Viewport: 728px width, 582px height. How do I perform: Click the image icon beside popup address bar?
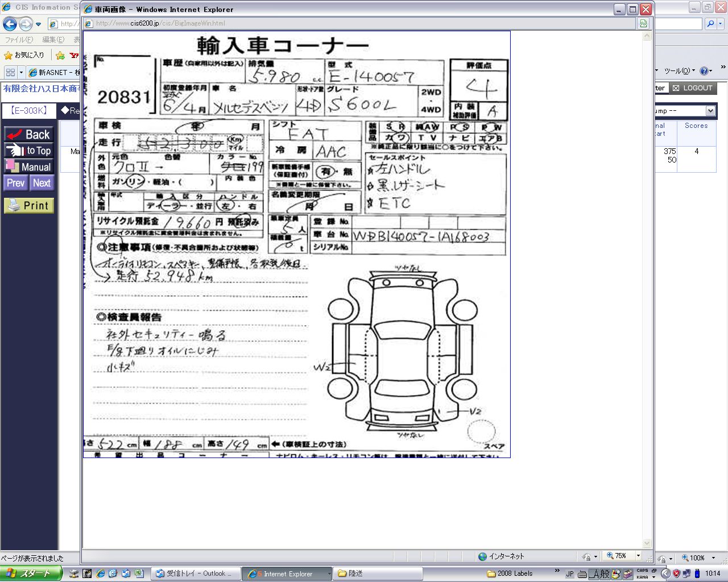coord(643,23)
